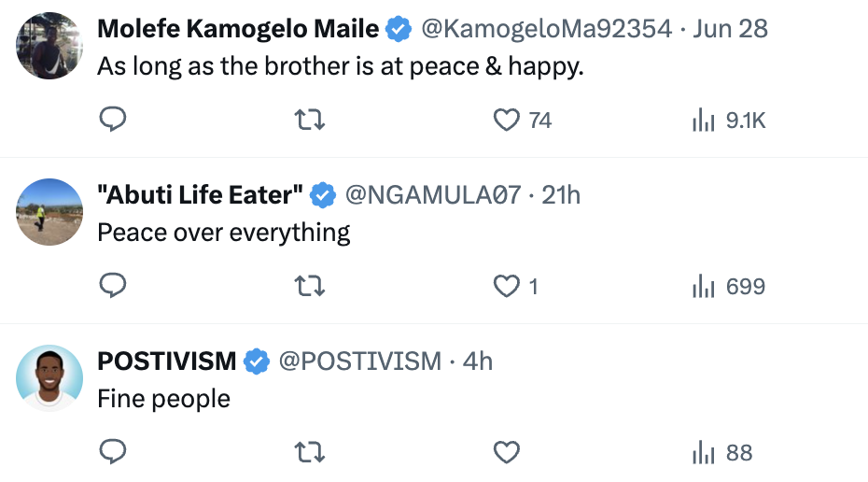Open the @POSTIVISM handle link
The height and width of the screenshot is (482, 868).
(360, 361)
